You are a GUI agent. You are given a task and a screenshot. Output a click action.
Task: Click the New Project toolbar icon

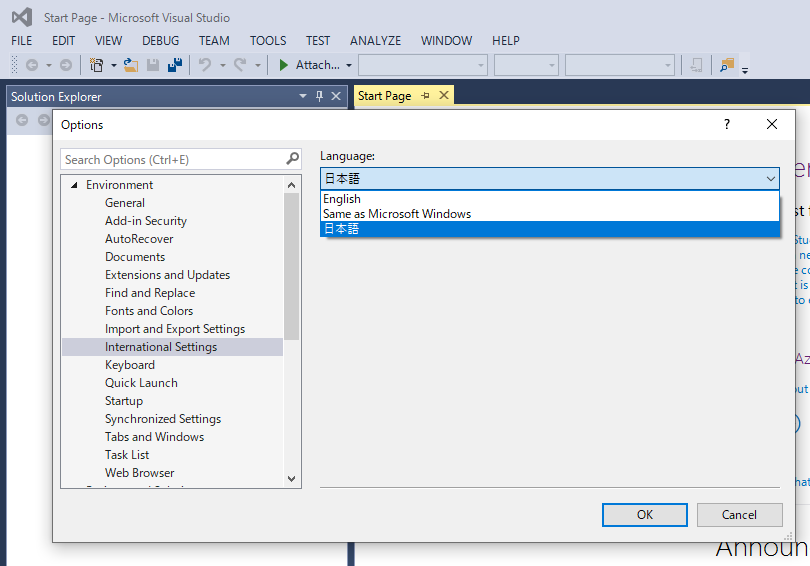coord(97,65)
